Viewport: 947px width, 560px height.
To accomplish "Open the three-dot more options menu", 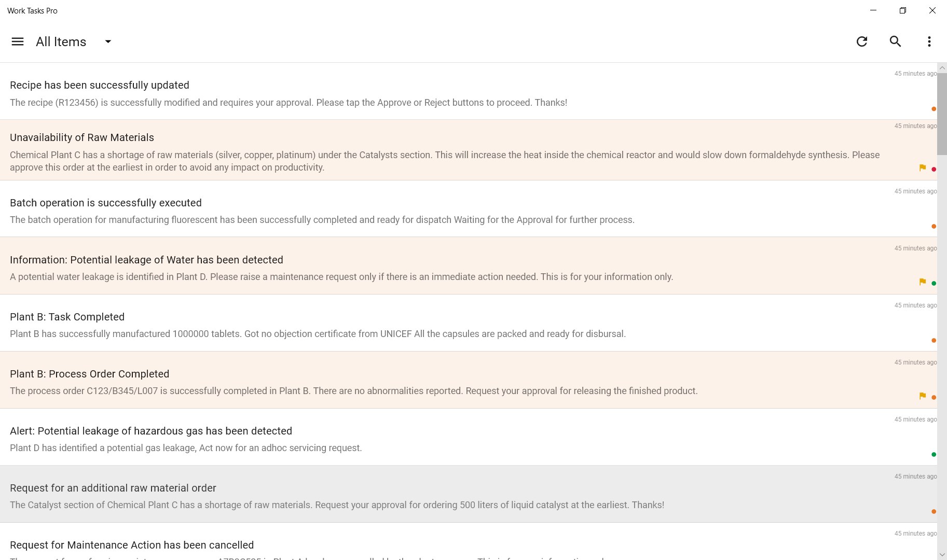I will (929, 41).
